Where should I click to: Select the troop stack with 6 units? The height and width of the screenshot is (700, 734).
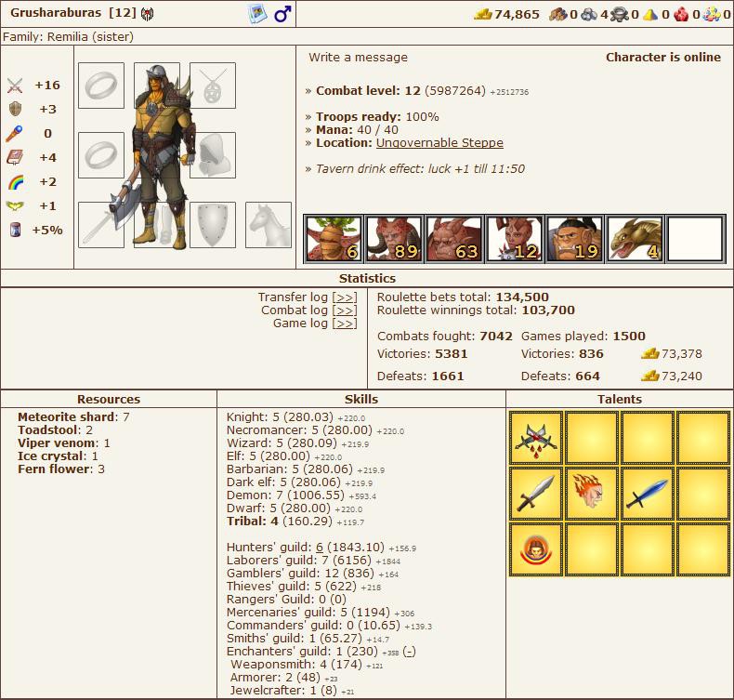point(334,239)
